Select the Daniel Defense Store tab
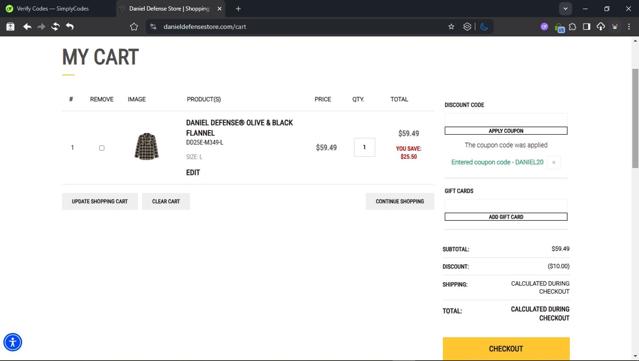 (170, 9)
